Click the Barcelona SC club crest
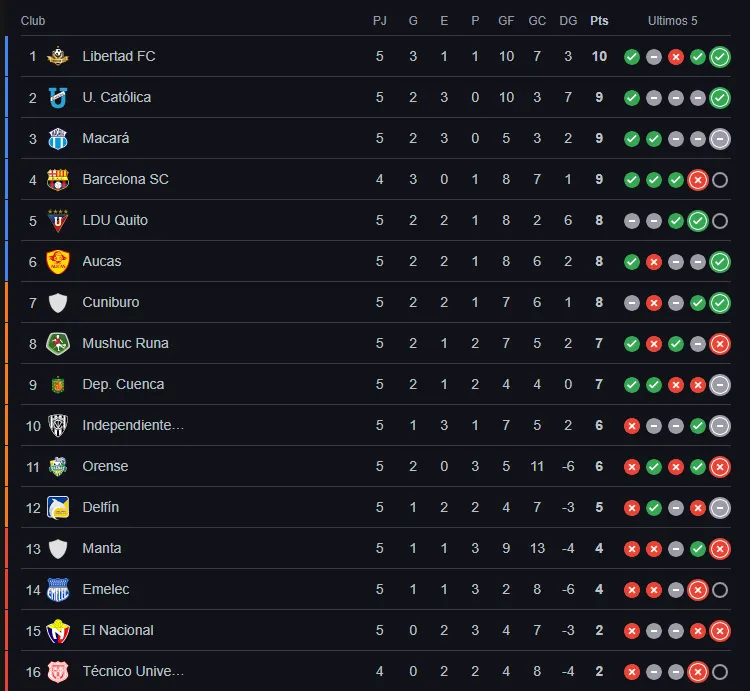 pyautogui.click(x=58, y=179)
